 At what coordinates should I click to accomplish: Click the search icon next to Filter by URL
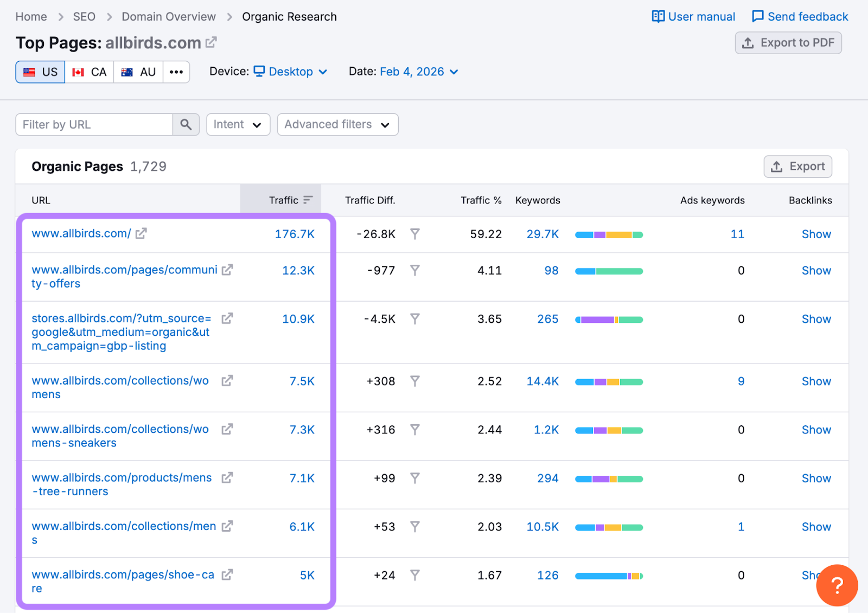point(186,124)
